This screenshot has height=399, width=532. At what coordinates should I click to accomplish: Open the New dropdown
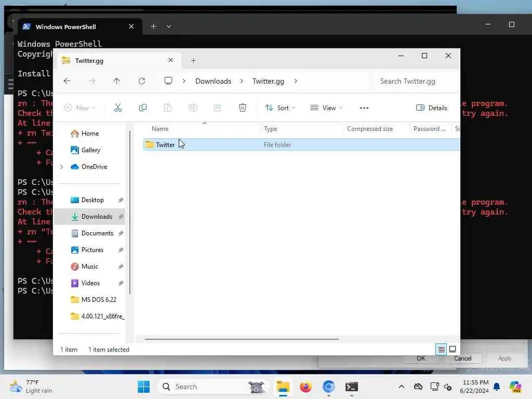click(x=79, y=108)
